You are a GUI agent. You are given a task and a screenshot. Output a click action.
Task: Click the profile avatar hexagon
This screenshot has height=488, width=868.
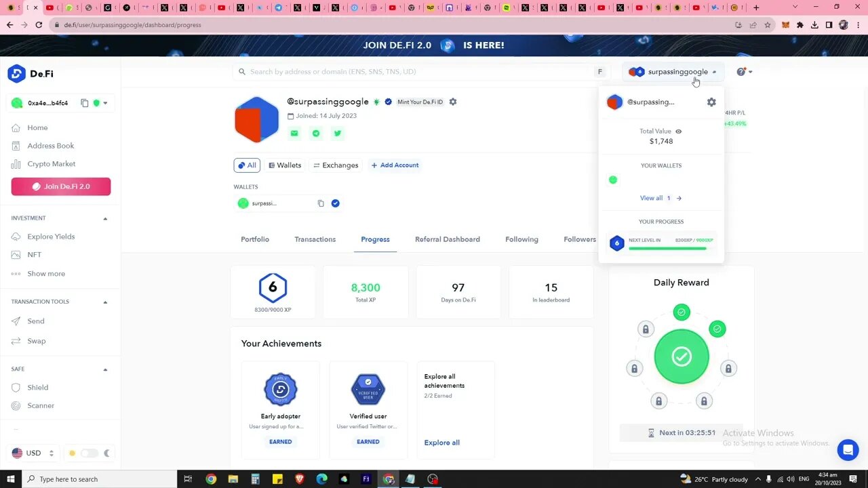click(256, 119)
